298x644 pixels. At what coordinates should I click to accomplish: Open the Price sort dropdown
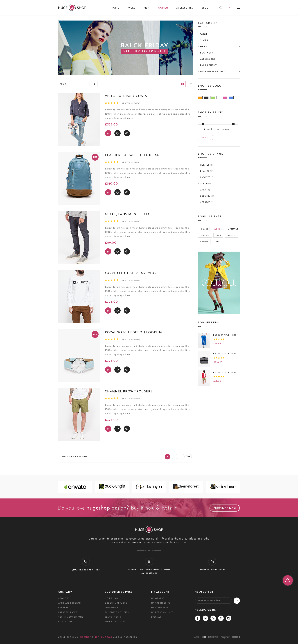point(74,84)
